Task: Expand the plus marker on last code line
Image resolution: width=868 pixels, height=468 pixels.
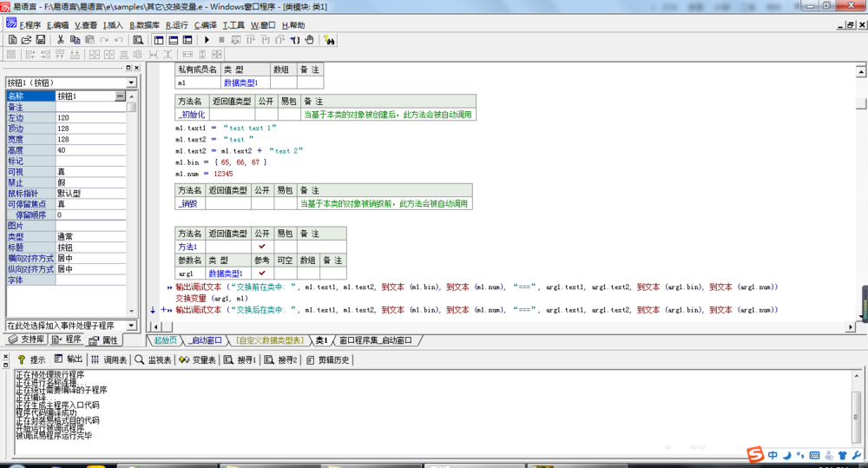Action: [x=163, y=310]
